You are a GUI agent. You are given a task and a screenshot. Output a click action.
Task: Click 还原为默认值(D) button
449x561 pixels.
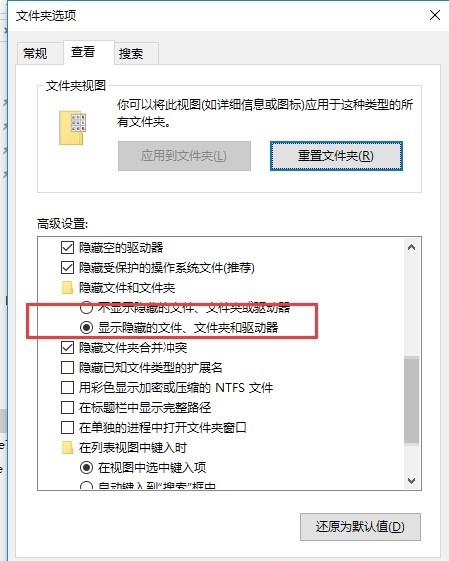360,527
